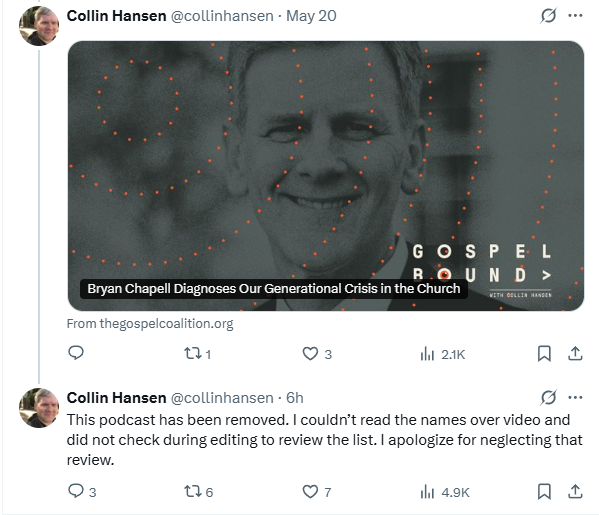The image size is (599, 515).
Task: Share the May 20 podcast tweet
Action: point(575,354)
